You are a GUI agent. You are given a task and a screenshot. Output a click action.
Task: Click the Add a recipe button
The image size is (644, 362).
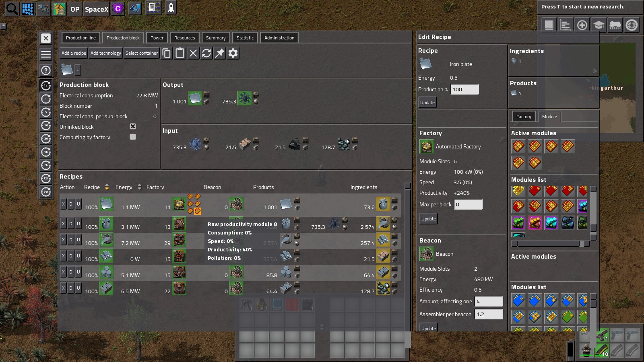[x=74, y=53]
